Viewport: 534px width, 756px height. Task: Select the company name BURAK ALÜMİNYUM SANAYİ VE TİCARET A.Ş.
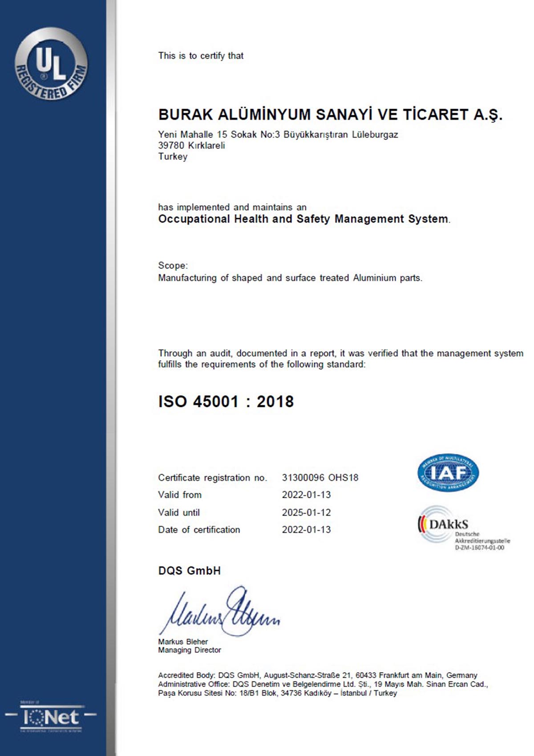330,114
